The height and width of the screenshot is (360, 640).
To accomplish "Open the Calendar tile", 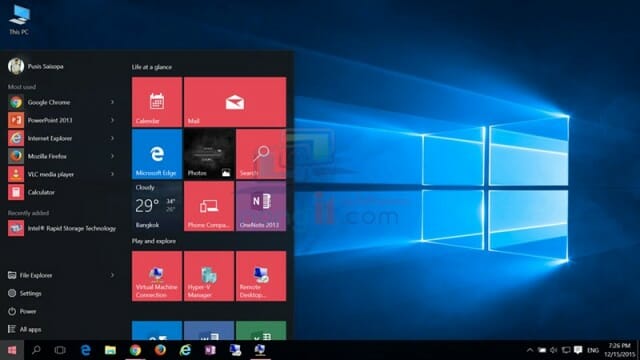I will point(157,102).
